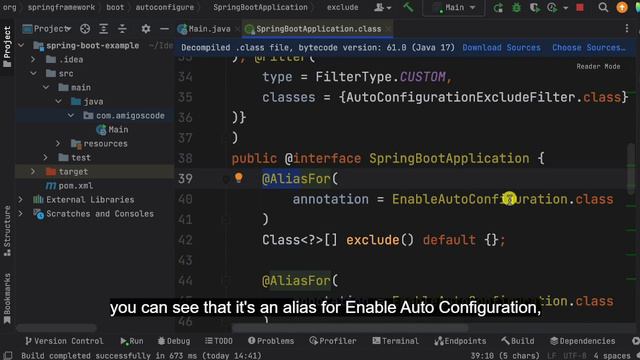Click the Project panel horizontal scrollbar
Viewport: 640px width, 360px height.
(56, 328)
